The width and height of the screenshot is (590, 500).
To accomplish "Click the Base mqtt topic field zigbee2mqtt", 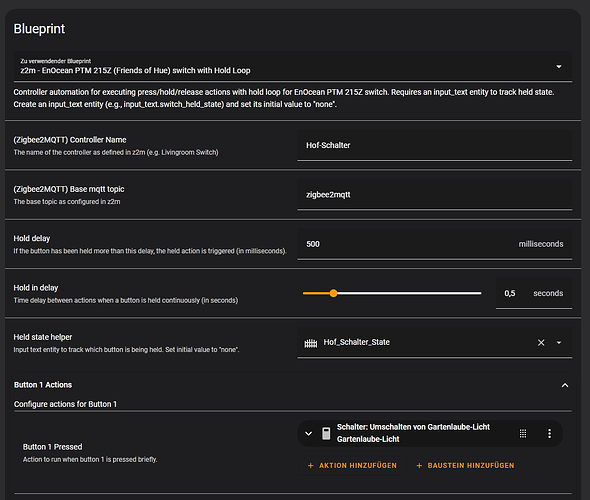I will (x=435, y=195).
